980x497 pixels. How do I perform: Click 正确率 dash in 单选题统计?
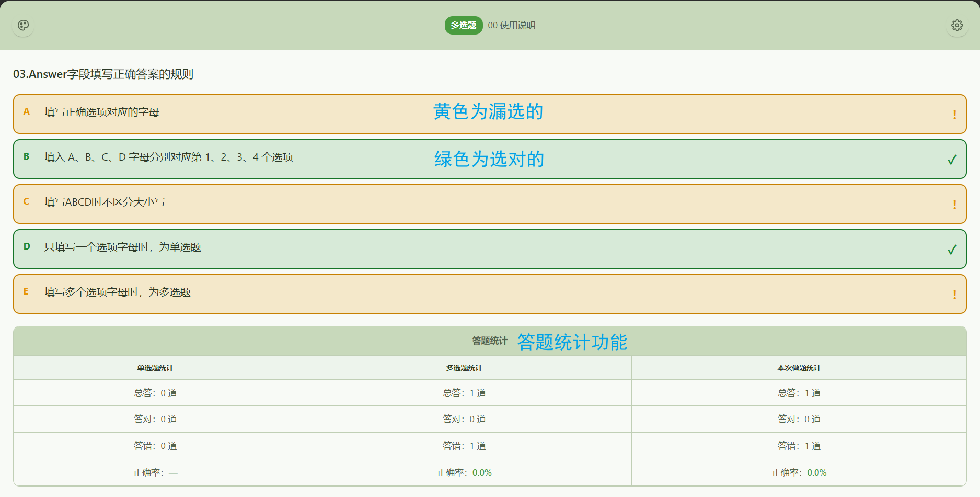[x=155, y=472]
